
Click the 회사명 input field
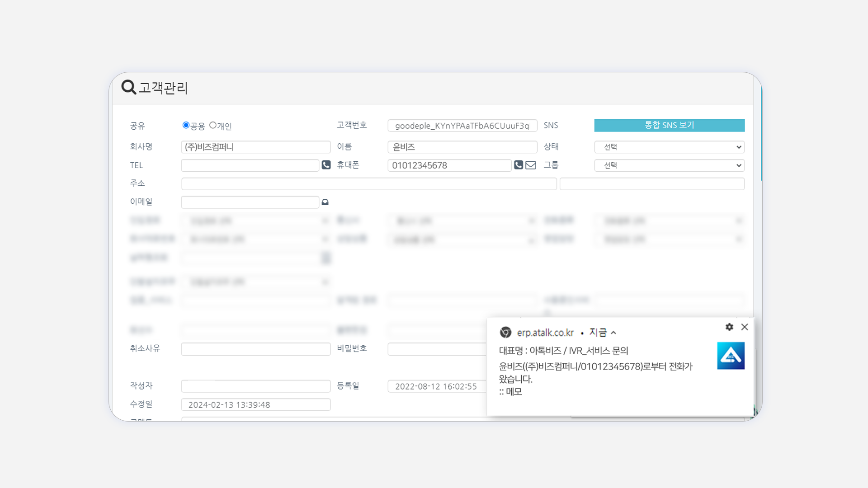coord(256,147)
